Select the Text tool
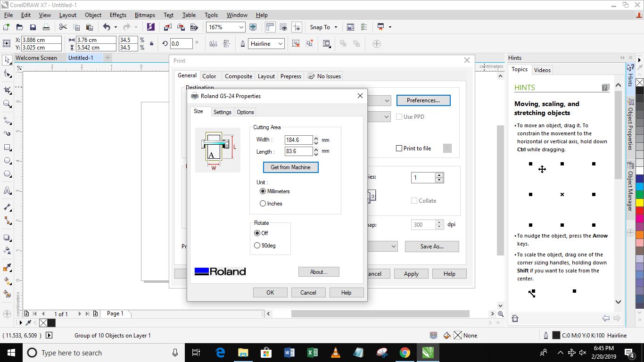The height and width of the screenshot is (362, 644). tap(7, 191)
